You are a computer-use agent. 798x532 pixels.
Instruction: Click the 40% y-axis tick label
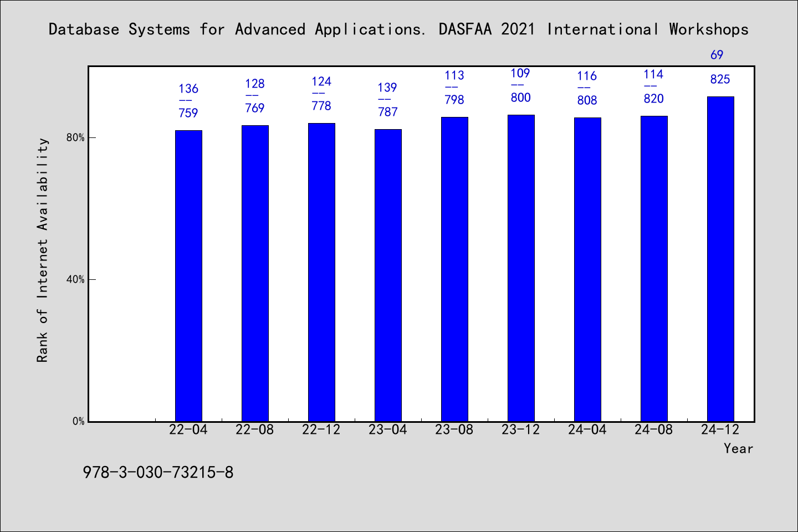75,279
